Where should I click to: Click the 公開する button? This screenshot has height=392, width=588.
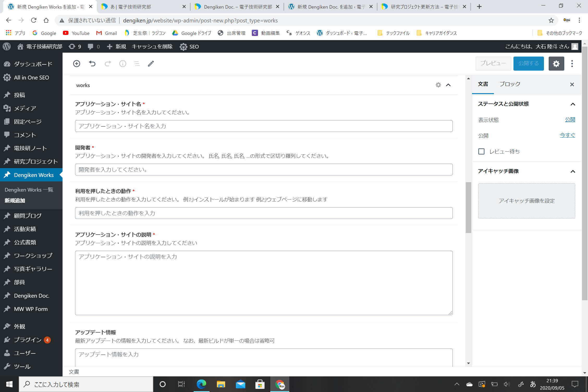(529, 64)
